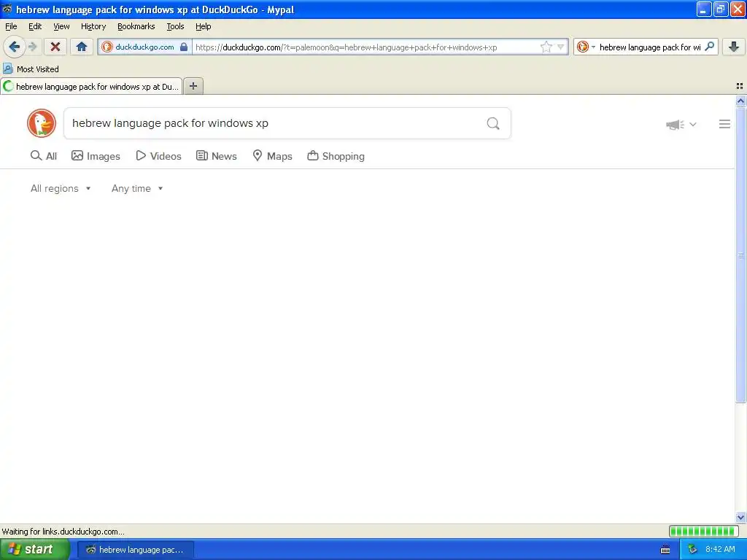Click the tray icon beside the clock
747x560 pixels.
coord(692,550)
